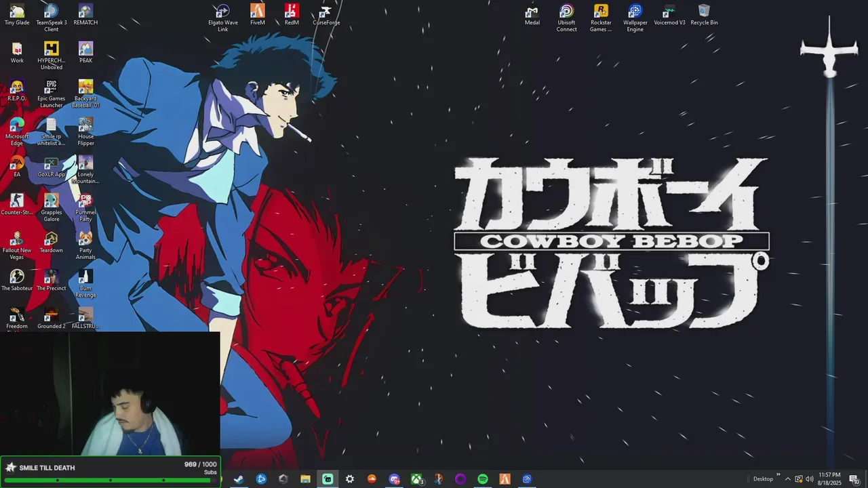Open Spotify from the taskbar
Screen dimensions: 868x488
click(x=483, y=479)
